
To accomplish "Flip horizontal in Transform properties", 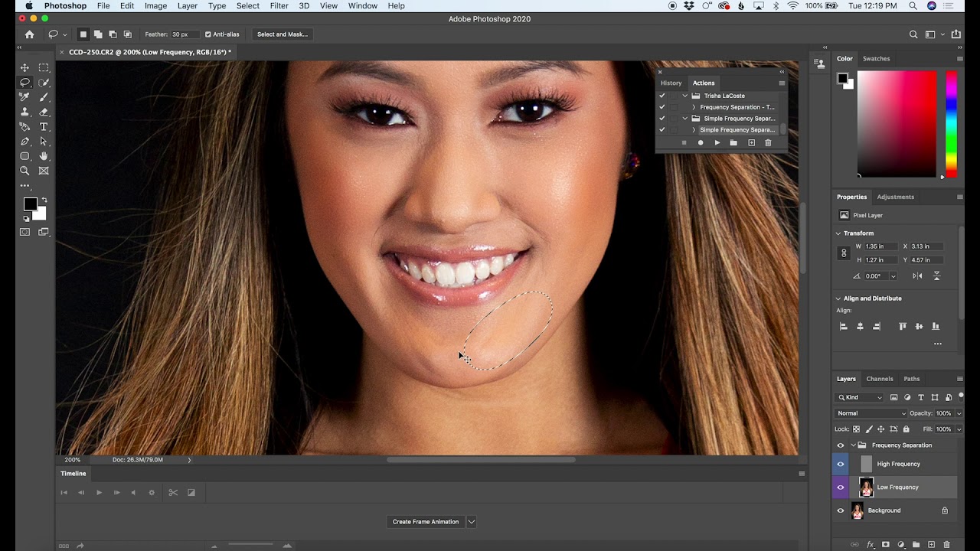I will [918, 276].
